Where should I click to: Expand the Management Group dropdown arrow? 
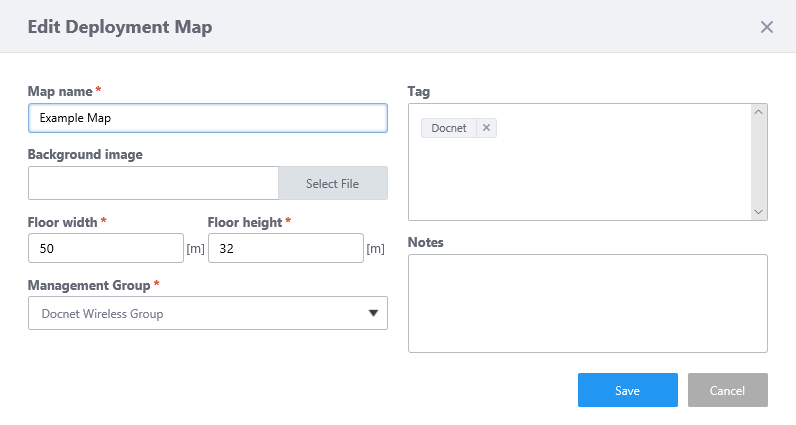coord(373,313)
